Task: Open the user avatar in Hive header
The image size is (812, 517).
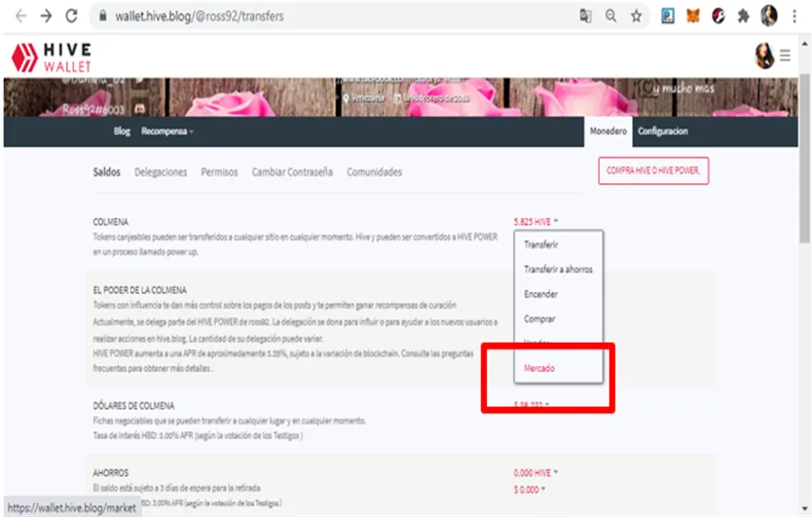Action: coord(764,55)
